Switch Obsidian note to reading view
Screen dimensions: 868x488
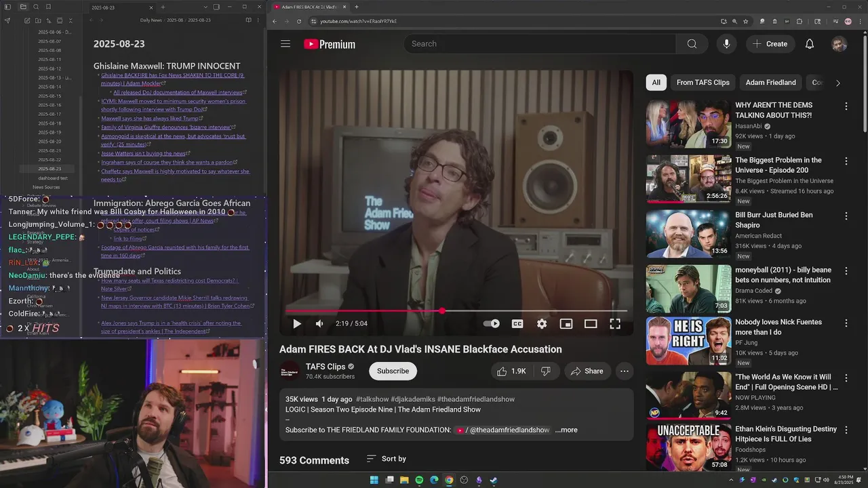pos(249,20)
